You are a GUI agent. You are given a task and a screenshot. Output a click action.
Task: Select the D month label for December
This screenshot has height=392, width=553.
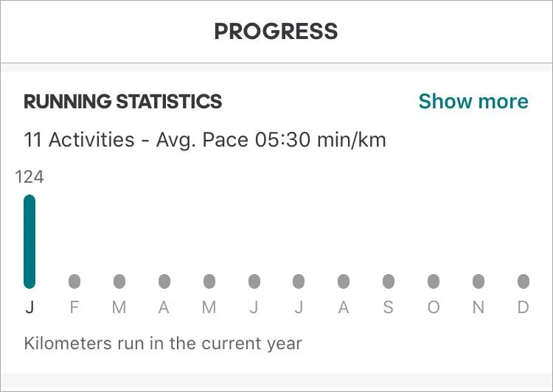tap(524, 308)
